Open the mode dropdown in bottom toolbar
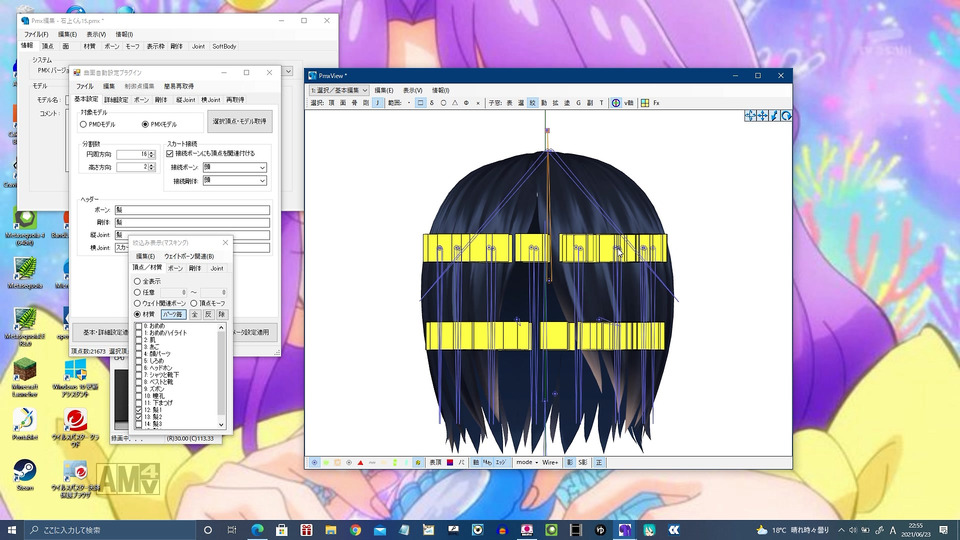Image resolution: width=960 pixels, height=540 pixels. click(x=527, y=462)
